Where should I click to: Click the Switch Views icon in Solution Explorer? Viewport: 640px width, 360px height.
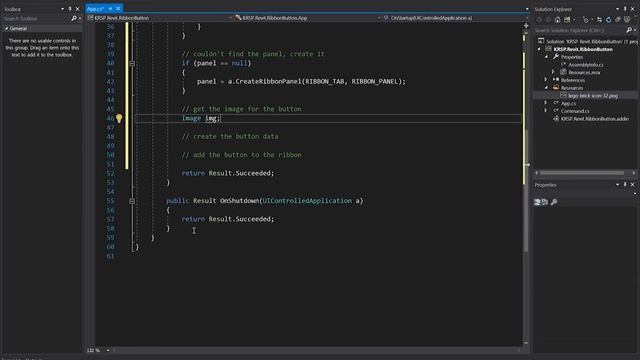click(x=567, y=20)
